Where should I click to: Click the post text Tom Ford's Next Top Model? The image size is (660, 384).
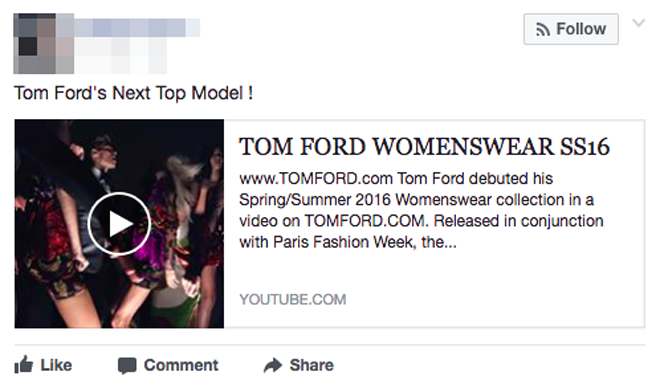coord(133,93)
